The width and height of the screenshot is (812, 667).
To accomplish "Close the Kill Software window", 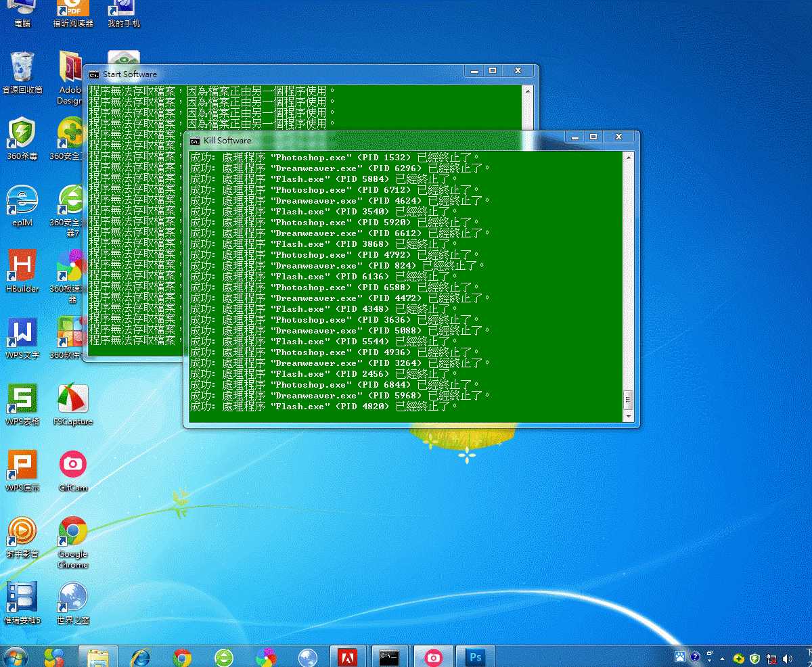I will click(x=618, y=137).
